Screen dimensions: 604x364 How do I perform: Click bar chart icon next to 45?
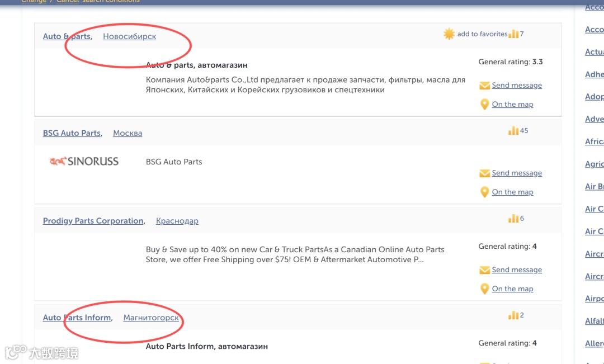coord(513,131)
